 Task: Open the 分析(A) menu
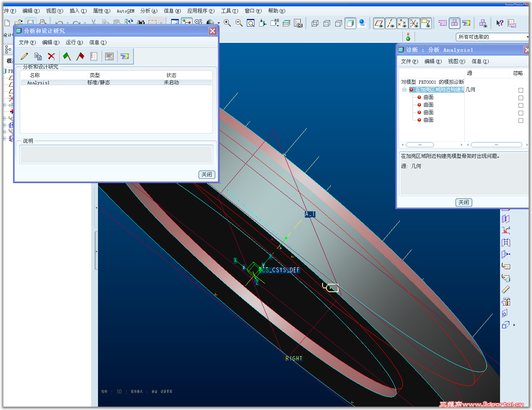click(149, 11)
